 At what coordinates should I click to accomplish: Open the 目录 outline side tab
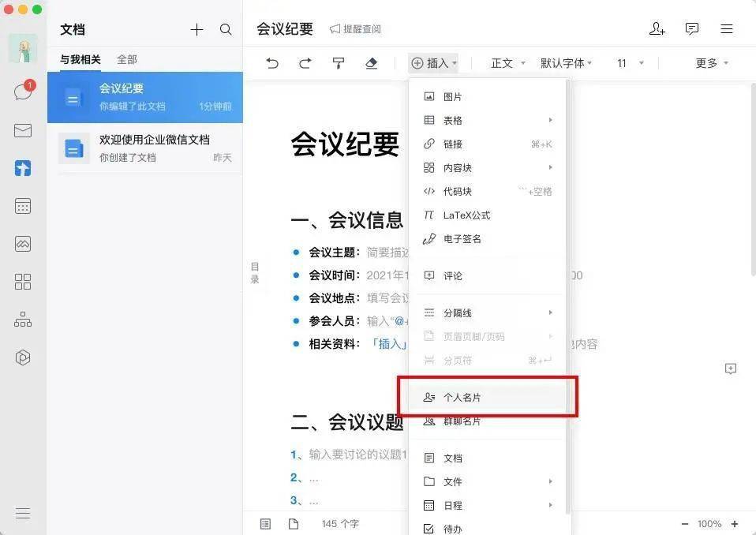pyautogui.click(x=254, y=271)
